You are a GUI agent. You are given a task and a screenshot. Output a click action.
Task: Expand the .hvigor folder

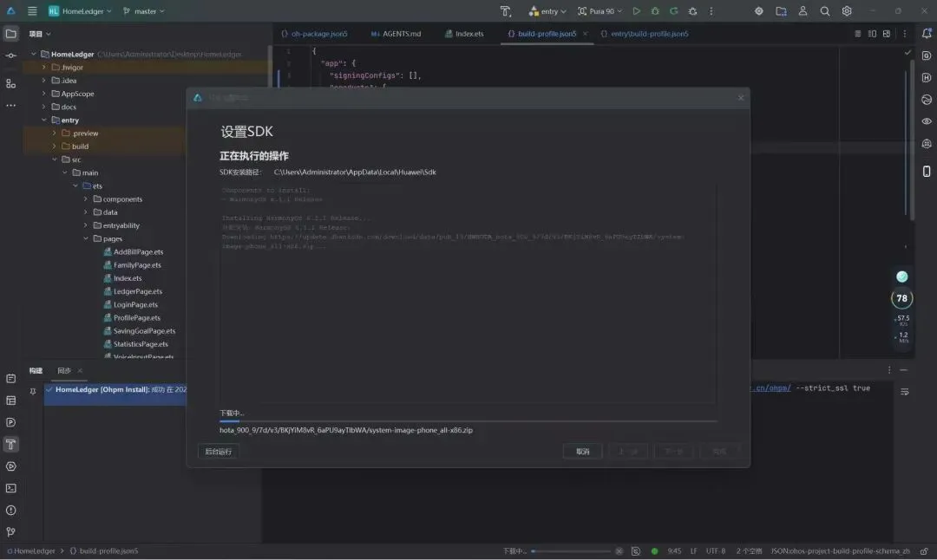click(x=43, y=68)
